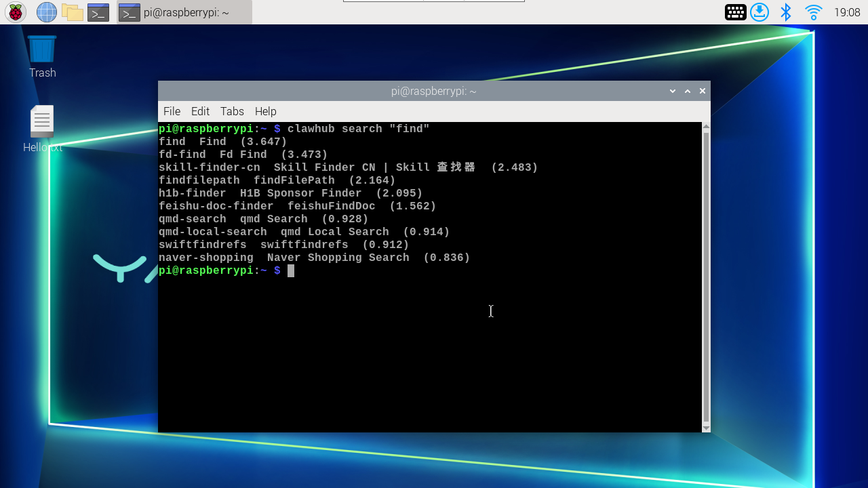Open the on-screen keyboard tray icon
This screenshot has height=488, width=868.
click(736, 12)
